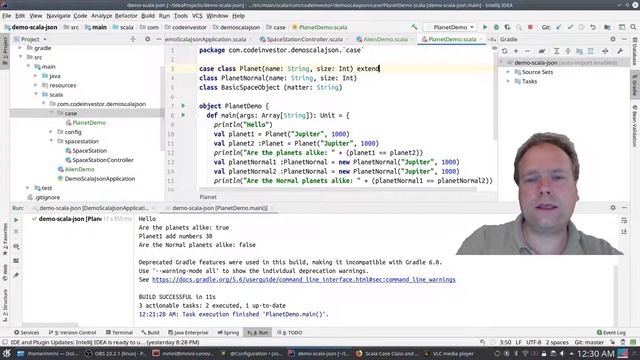The image size is (640, 360).
Task: Open the VCS menu
Action: (197, 16)
